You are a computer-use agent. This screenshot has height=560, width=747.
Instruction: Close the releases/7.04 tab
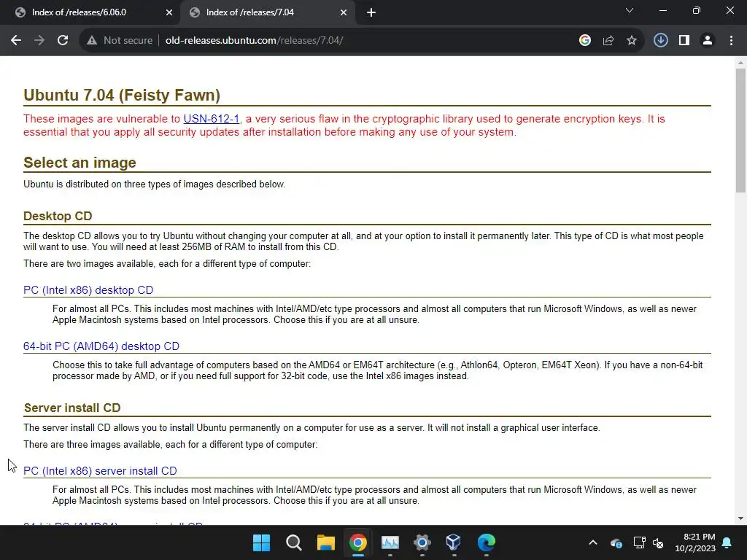(344, 12)
